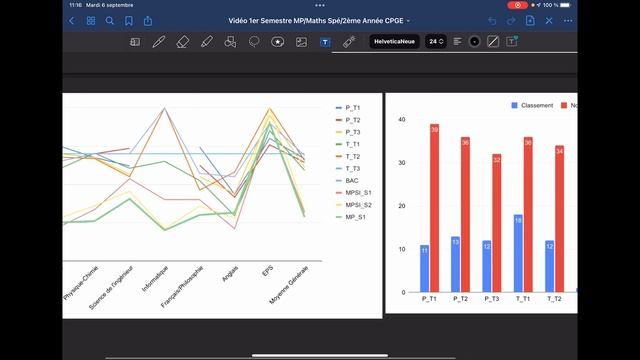Screen dimensions: 640x360
Task: Click the P_T3 legend entry
Action: 348,132
